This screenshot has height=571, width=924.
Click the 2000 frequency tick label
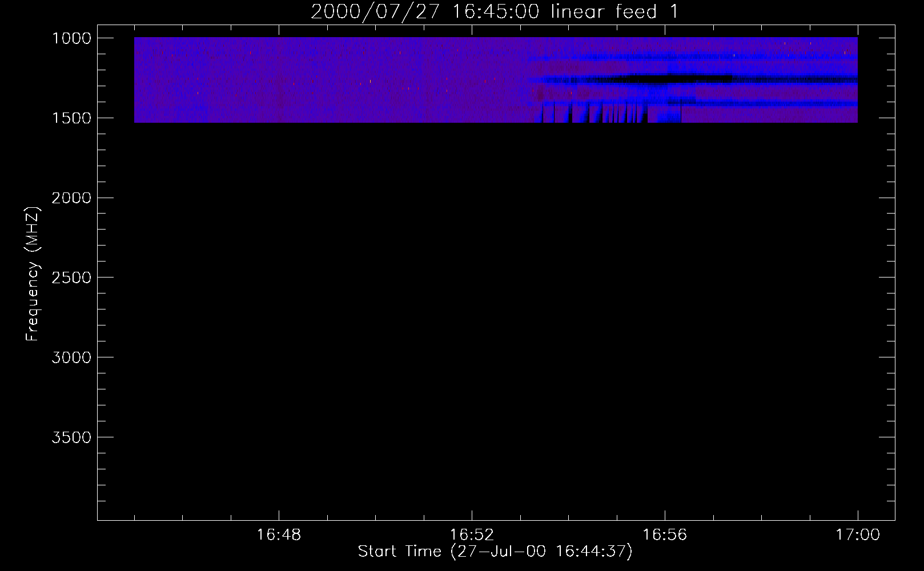click(71, 198)
